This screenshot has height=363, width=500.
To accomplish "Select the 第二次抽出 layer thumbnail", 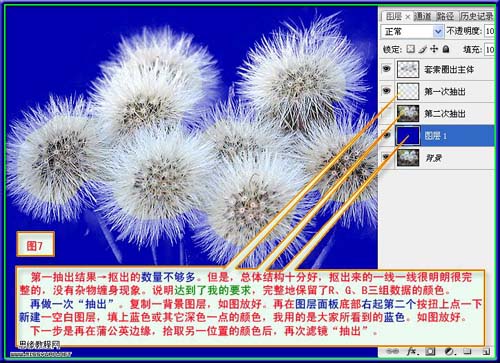I will pos(408,113).
